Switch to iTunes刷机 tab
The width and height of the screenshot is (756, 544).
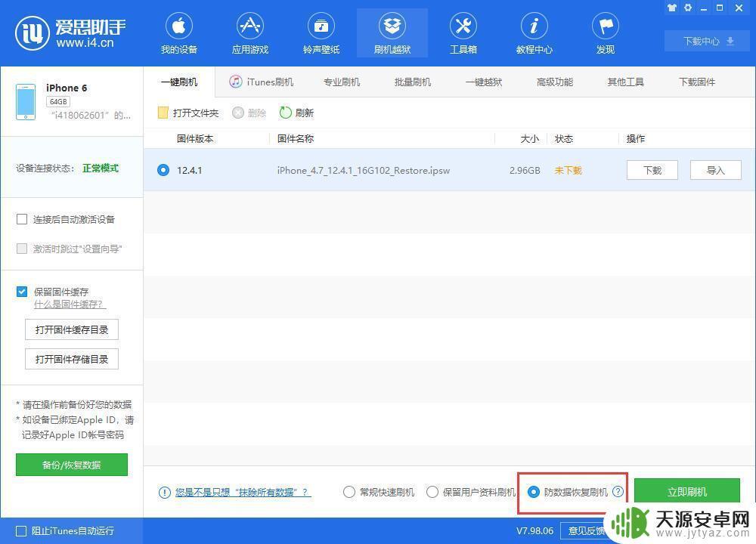(x=262, y=82)
